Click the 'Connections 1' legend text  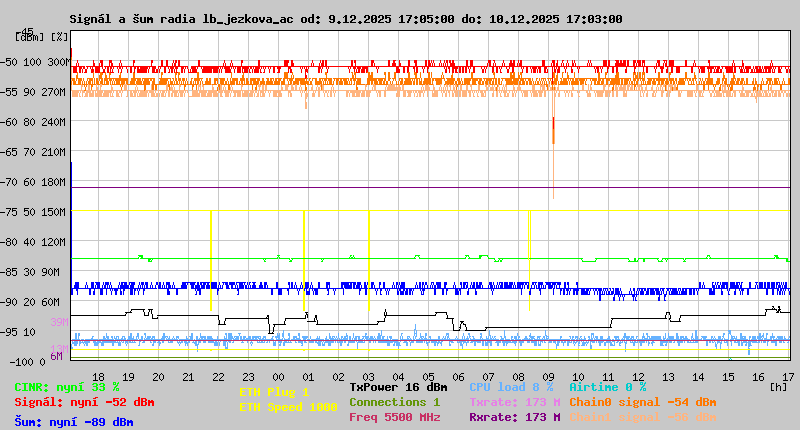pyautogui.click(x=394, y=402)
